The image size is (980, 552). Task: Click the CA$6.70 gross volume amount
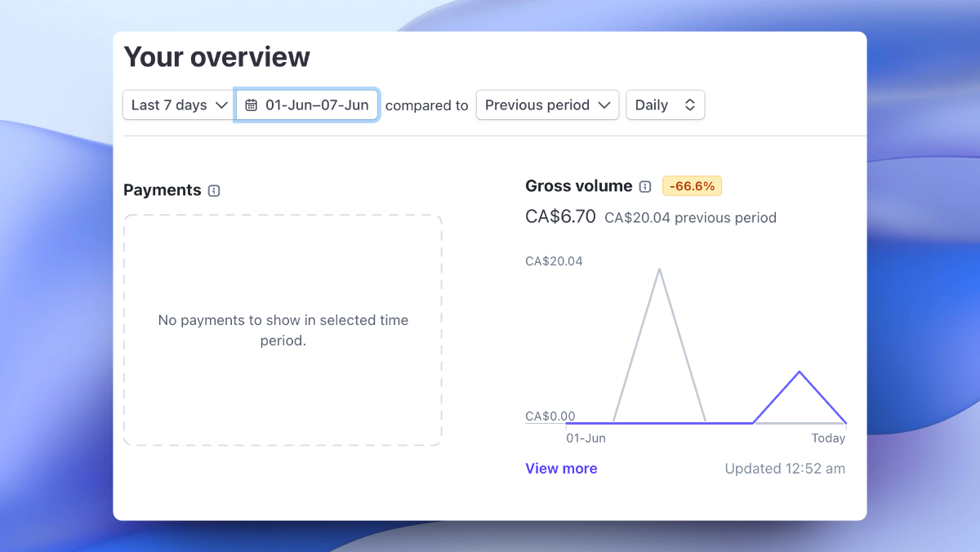click(560, 217)
